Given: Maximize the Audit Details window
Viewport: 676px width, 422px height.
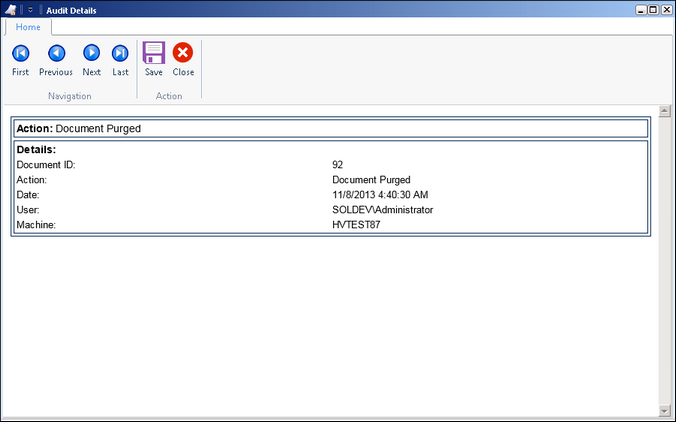Looking at the screenshot, I should (x=653, y=9).
